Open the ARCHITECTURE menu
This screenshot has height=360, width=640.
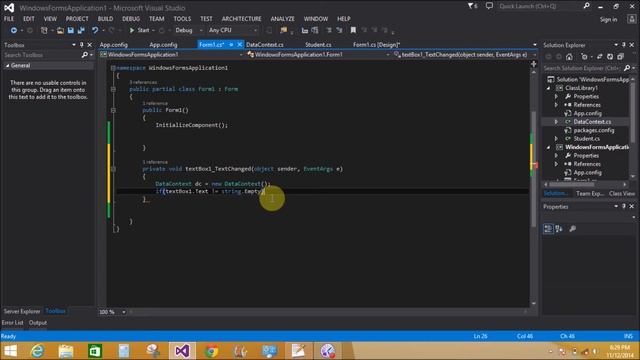241,19
